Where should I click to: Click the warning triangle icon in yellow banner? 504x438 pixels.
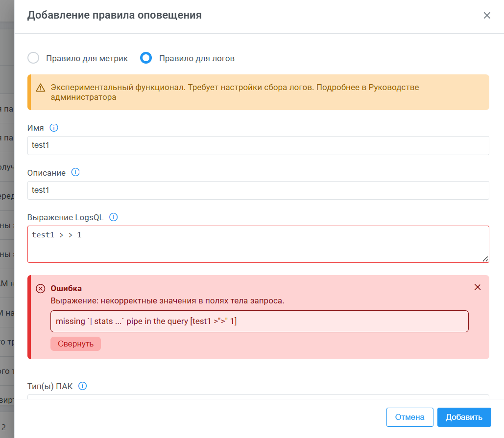point(41,88)
